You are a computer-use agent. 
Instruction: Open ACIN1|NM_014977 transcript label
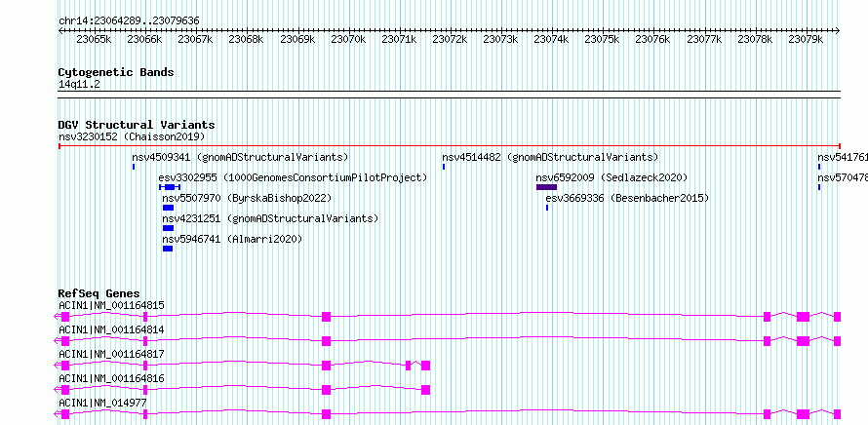point(103,403)
